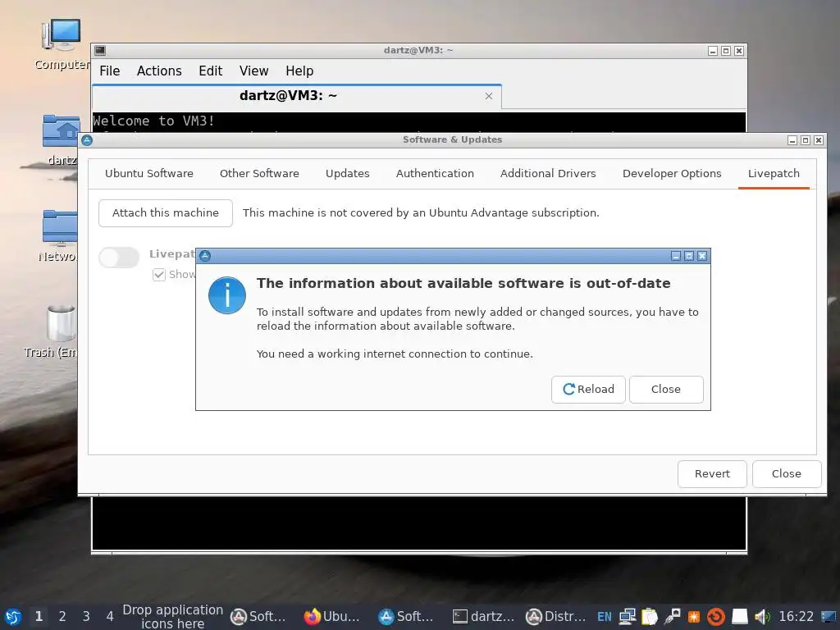The image size is (840, 630).
Task: Click first Soft... taskbar entry
Action: pyautogui.click(x=259, y=617)
